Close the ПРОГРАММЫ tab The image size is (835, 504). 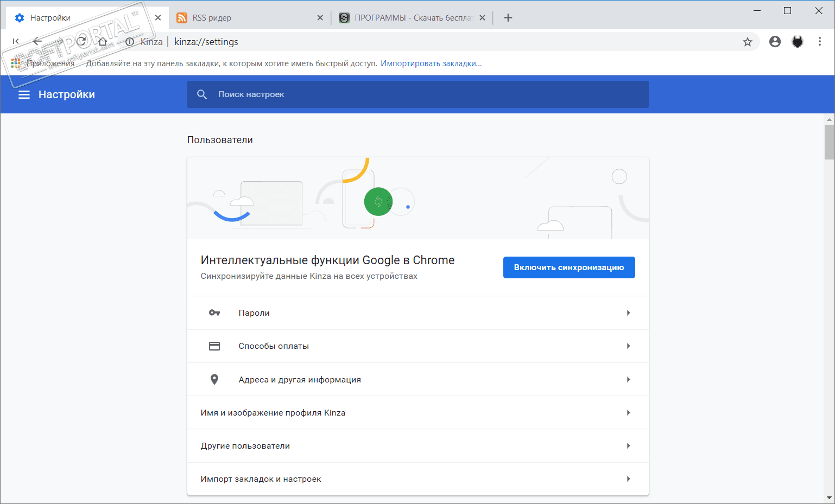[x=482, y=18]
